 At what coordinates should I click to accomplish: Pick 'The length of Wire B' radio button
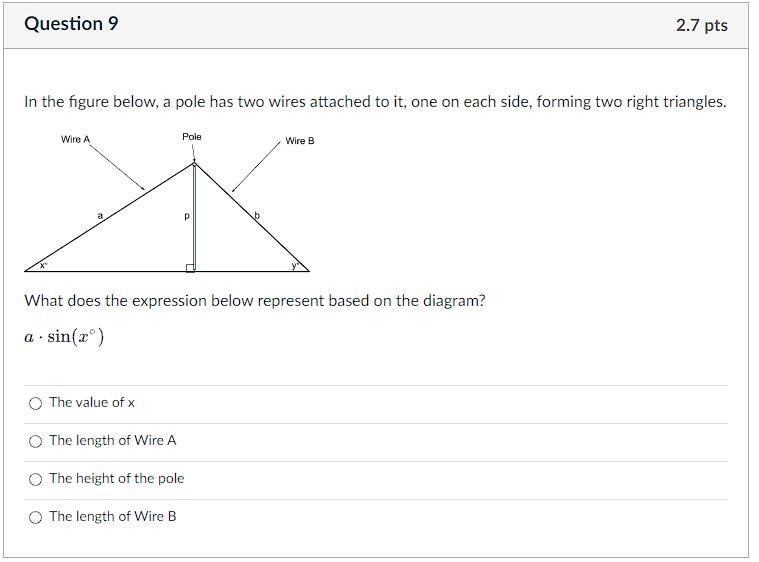coord(35,517)
